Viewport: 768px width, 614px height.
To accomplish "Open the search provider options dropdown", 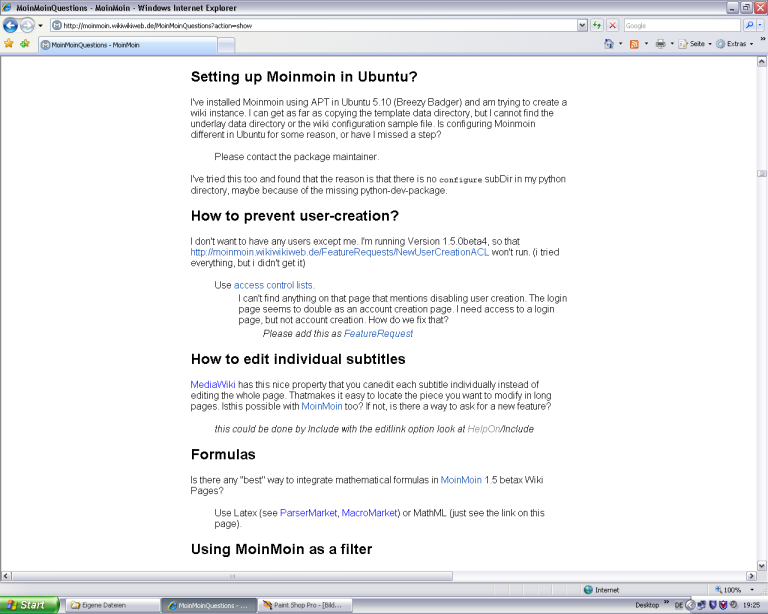I will pos(760,25).
